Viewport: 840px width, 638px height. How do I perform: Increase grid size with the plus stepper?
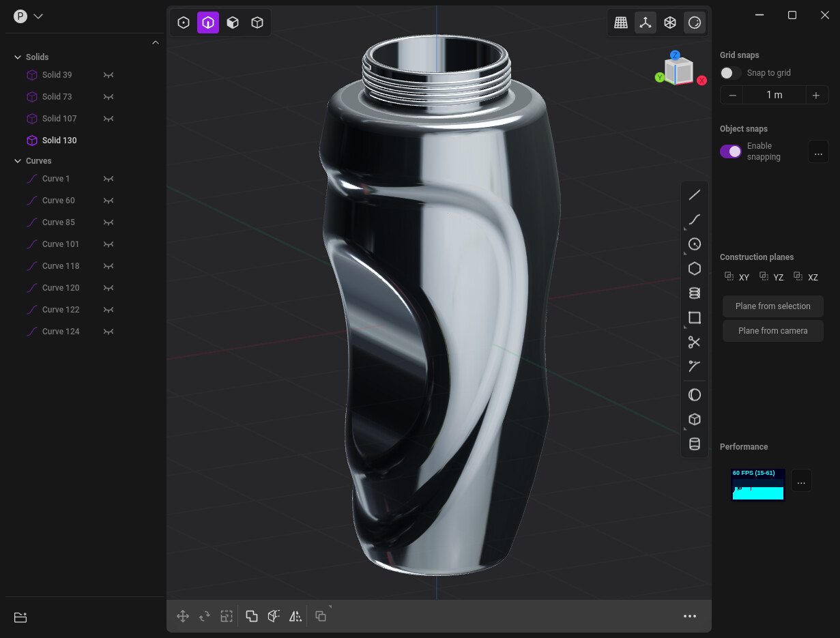(816, 95)
